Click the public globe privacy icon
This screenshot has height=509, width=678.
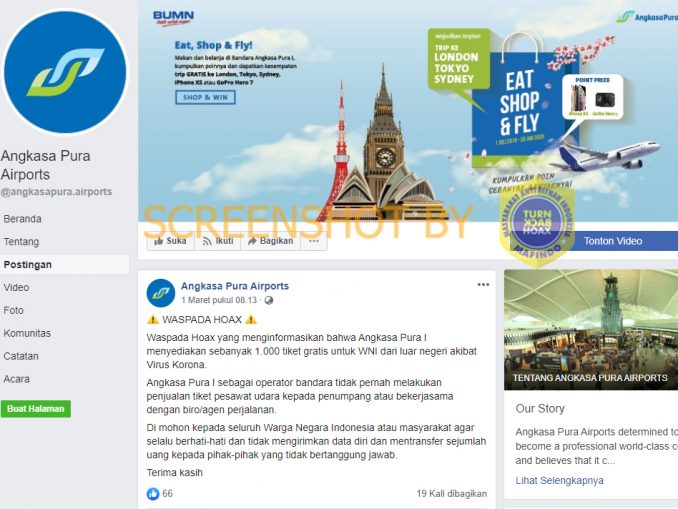pyautogui.click(x=269, y=301)
